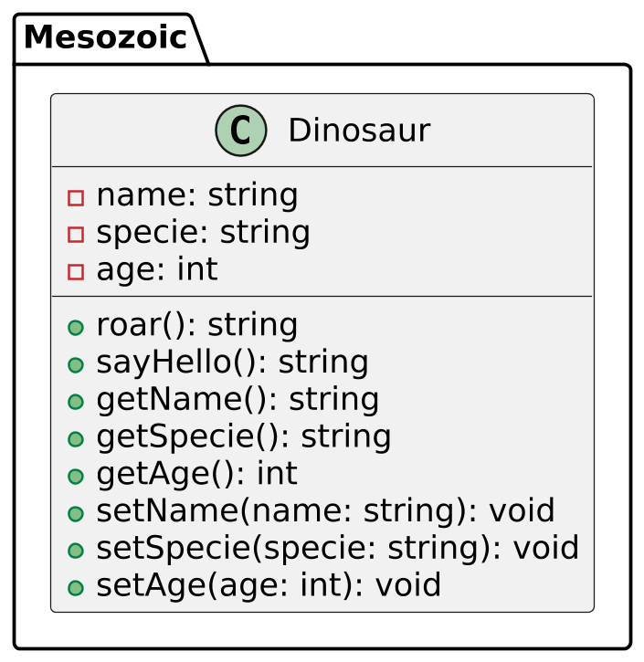Click the private square icon beside specie
644x662 pixels.
tap(76, 235)
